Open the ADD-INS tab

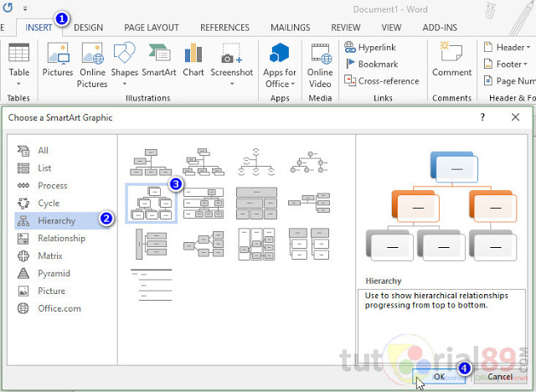click(440, 28)
